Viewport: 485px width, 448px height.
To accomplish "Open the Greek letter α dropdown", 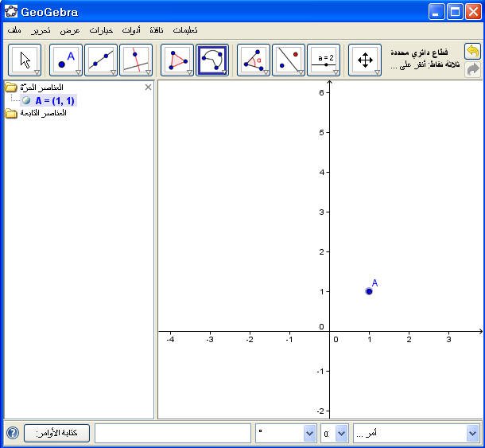I will pyautogui.click(x=341, y=434).
